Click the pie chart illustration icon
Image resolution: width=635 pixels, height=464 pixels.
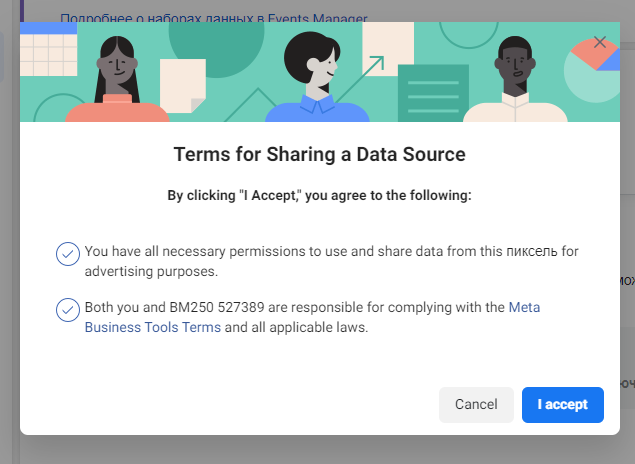pos(593,70)
